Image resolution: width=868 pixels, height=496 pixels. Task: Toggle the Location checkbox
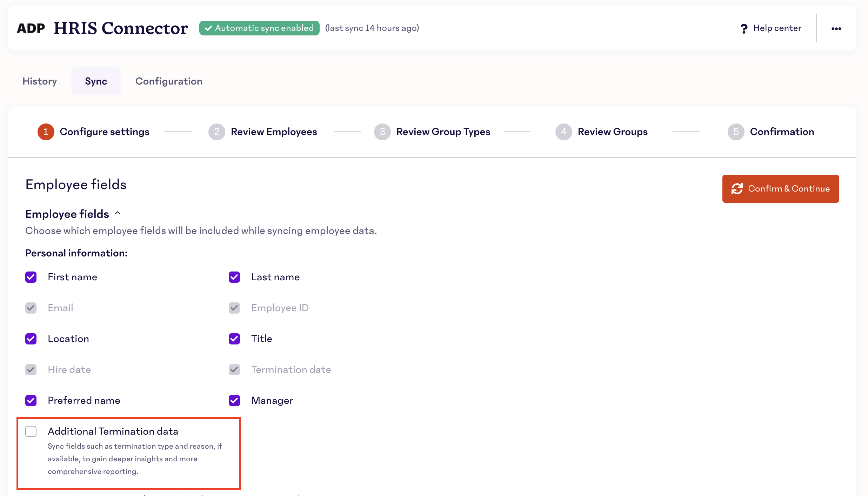coord(31,339)
